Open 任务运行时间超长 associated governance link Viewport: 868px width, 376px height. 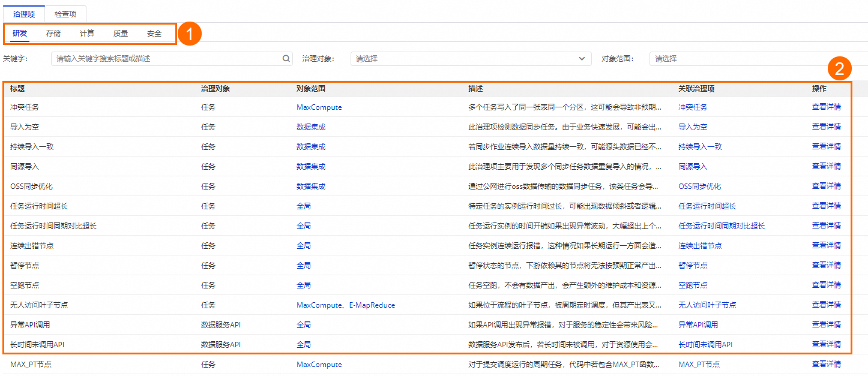[x=707, y=206]
